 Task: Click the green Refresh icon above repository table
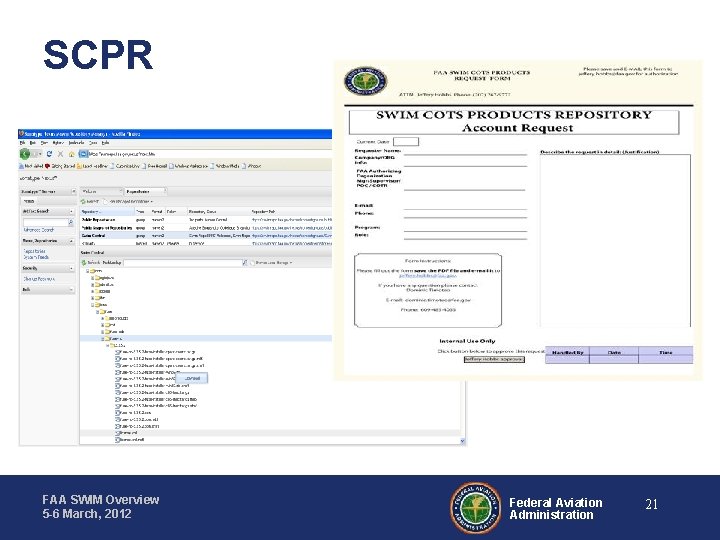83,202
